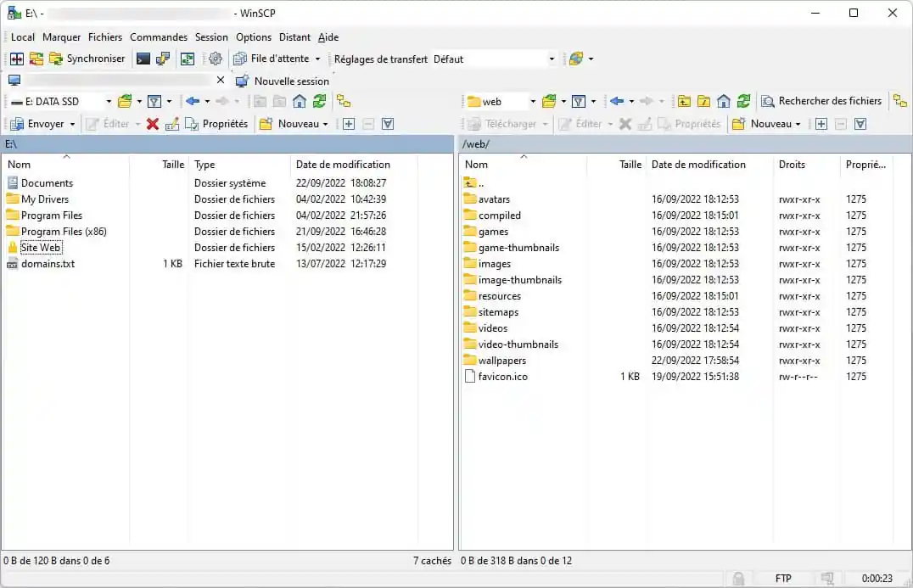Show the File d'attente queue
The width and height of the screenshot is (913, 588).
tap(272, 59)
